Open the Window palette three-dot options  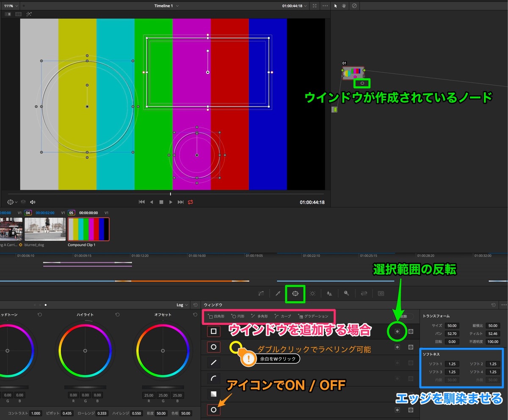tap(503, 305)
